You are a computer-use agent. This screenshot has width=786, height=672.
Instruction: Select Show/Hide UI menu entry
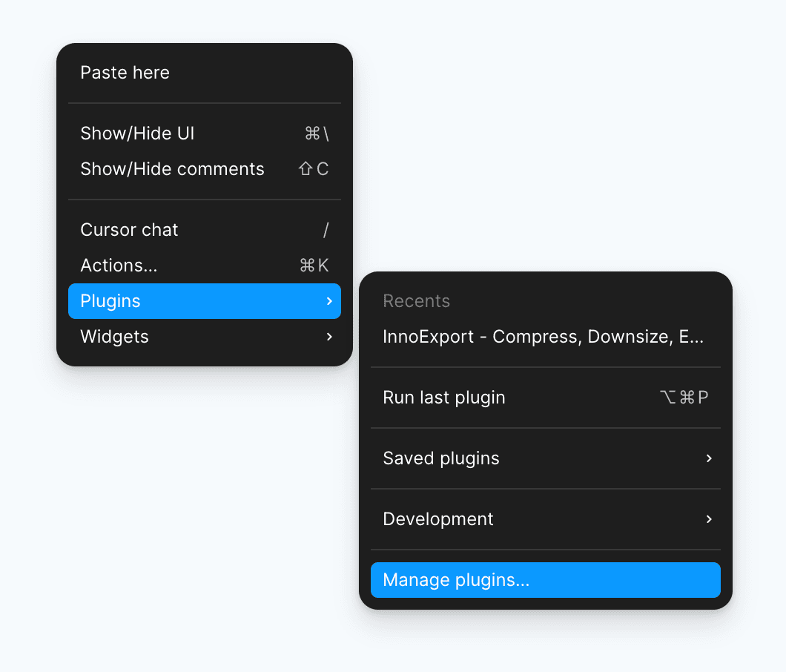click(x=205, y=134)
